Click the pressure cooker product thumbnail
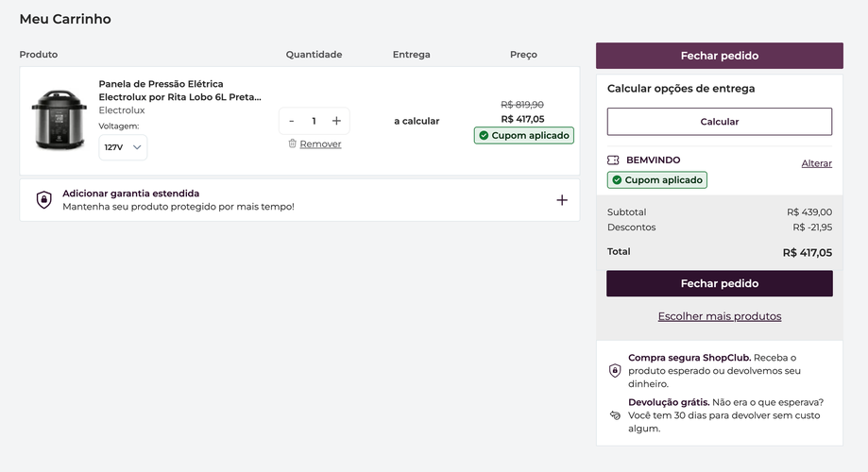Screen dimensions: 868x472 60,120
